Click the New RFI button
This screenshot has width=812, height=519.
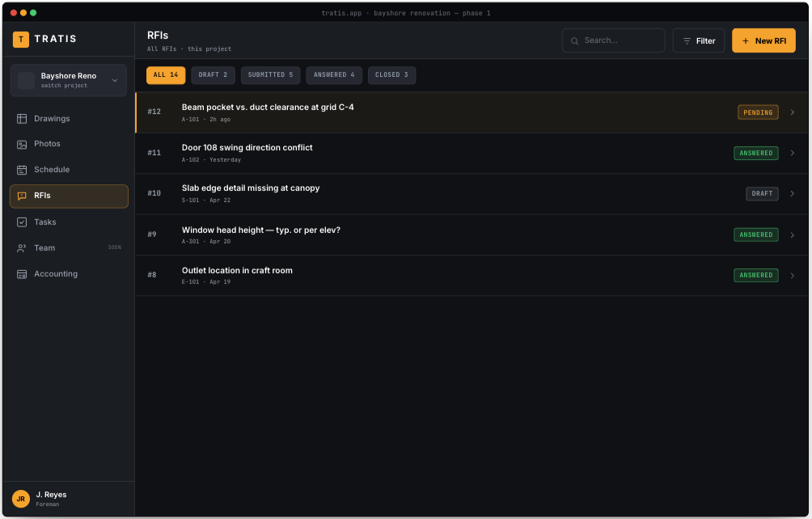[763, 41]
